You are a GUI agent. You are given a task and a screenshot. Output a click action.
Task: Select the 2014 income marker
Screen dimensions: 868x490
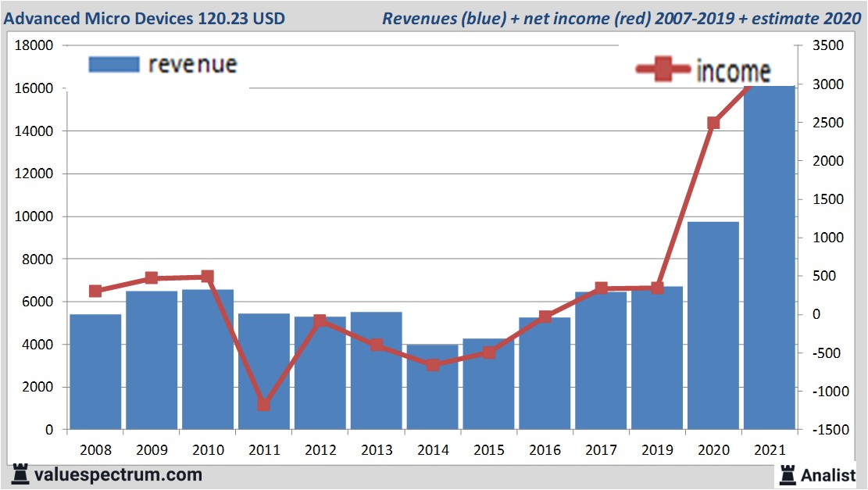pyautogui.click(x=432, y=365)
